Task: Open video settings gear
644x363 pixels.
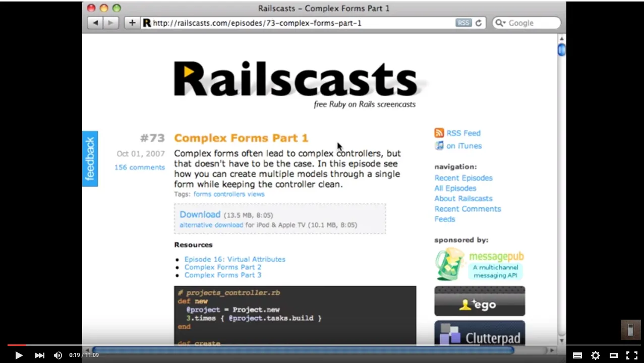Action: pyautogui.click(x=596, y=355)
